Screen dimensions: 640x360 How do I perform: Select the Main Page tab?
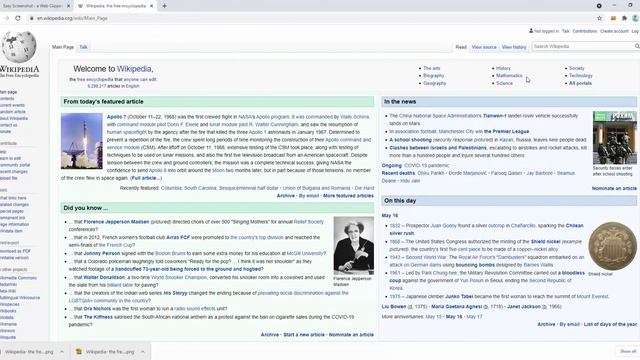click(63, 47)
